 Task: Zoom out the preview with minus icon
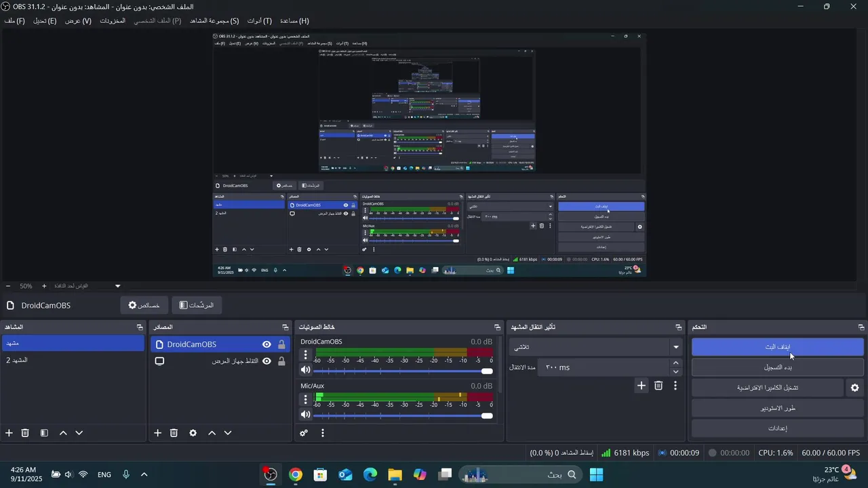(x=8, y=286)
